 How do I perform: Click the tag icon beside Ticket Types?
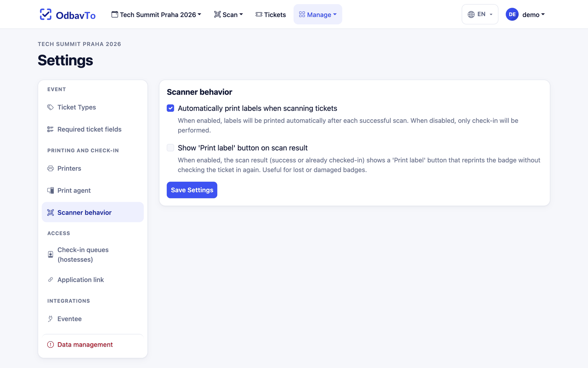50,107
